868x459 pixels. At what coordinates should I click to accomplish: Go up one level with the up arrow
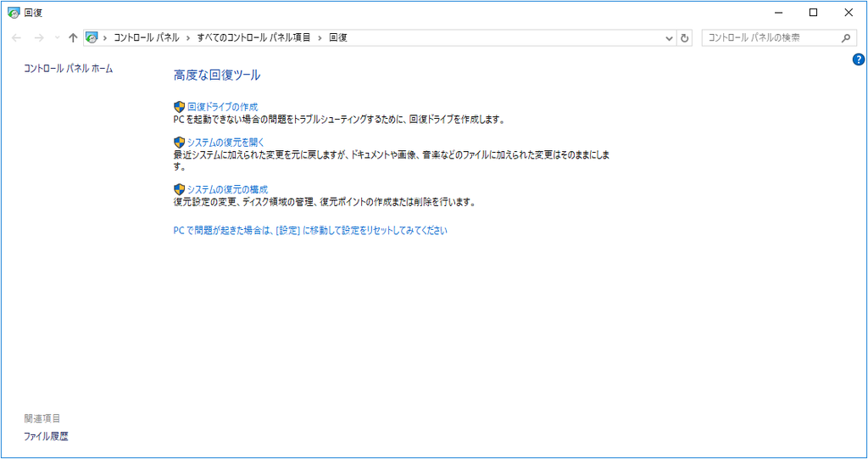tap(73, 37)
